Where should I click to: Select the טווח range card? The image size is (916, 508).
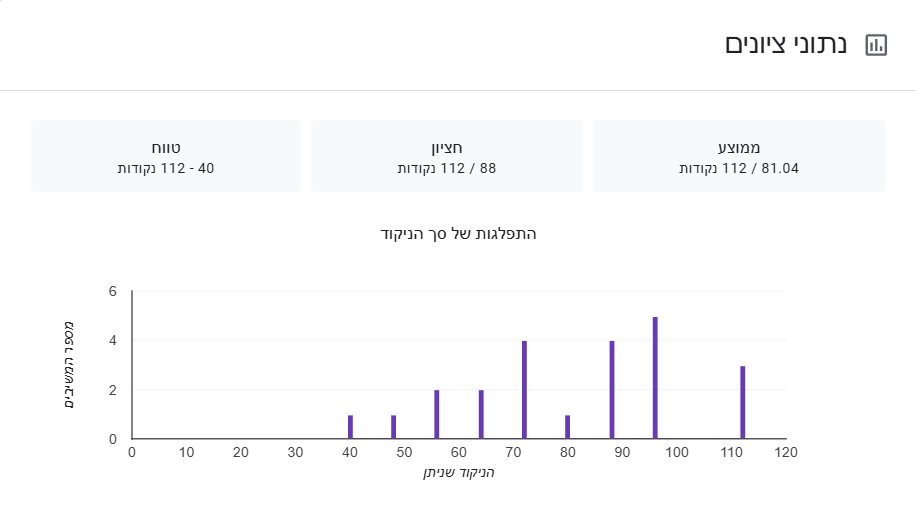166,156
